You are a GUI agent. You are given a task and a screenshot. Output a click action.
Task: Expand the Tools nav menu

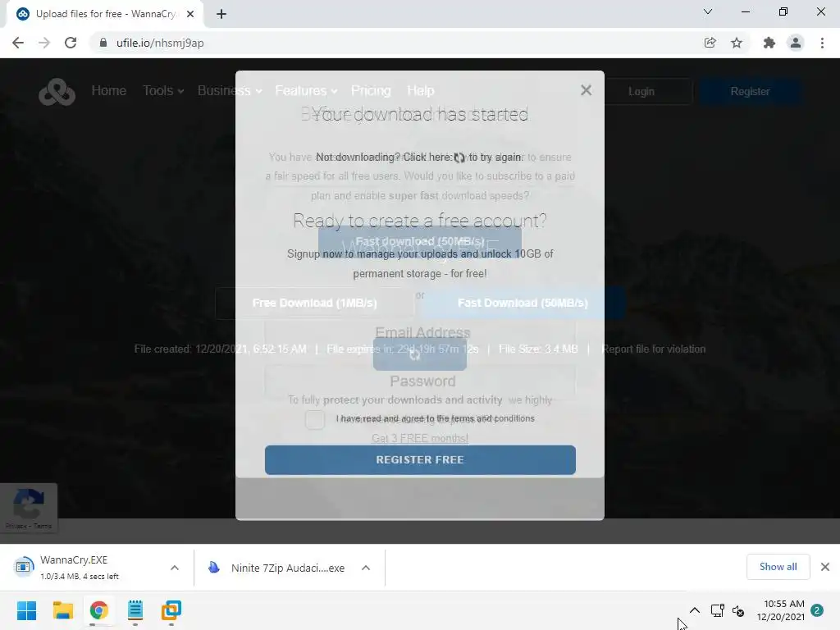pyautogui.click(x=163, y=90)
